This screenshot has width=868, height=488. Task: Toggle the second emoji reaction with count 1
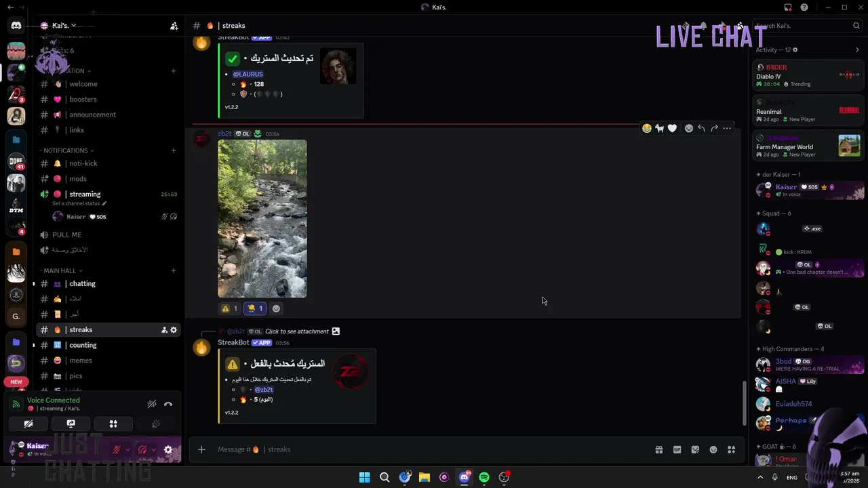254,308
